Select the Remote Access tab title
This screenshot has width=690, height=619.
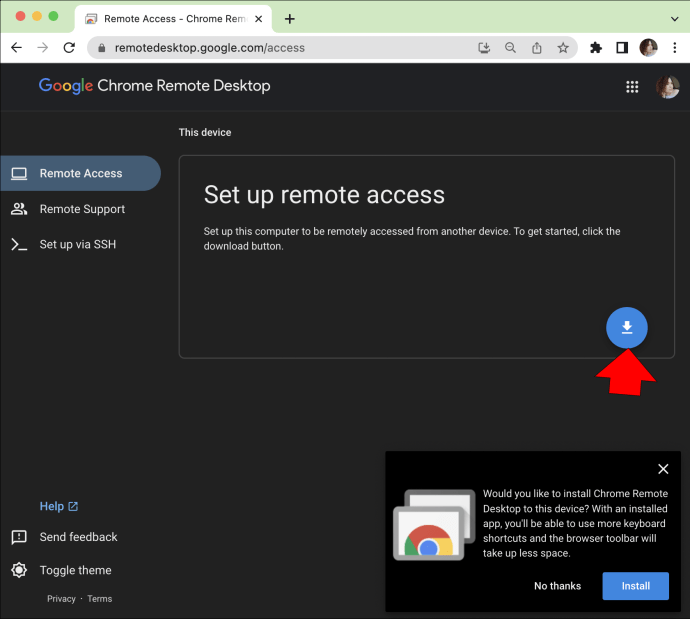tap(175, 19)
